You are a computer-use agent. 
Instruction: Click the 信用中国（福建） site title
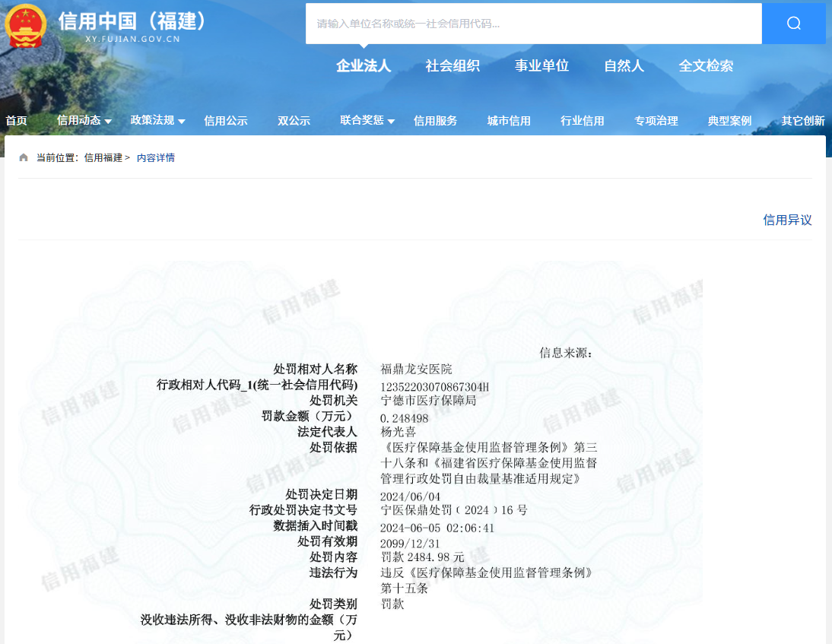pos(133,21)
